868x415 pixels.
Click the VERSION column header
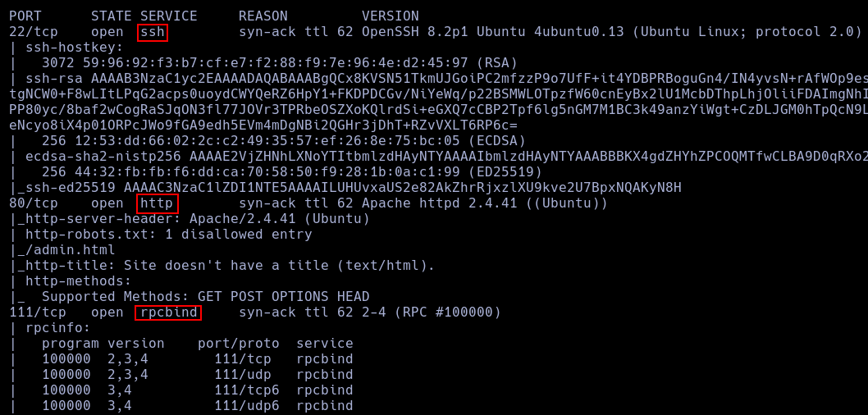click(390, 16)
